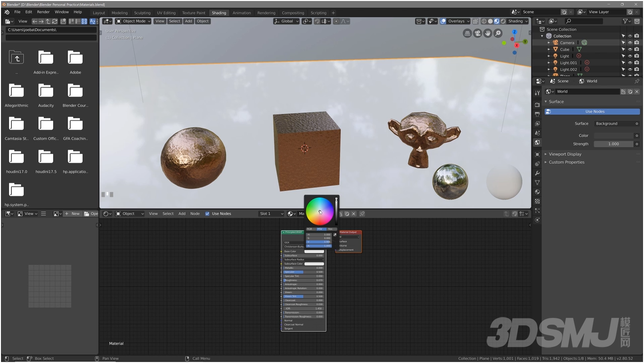Screen dimensions: 644x363
Task: Toggle Collection selectability arrow icon
Action: [623, 36]
